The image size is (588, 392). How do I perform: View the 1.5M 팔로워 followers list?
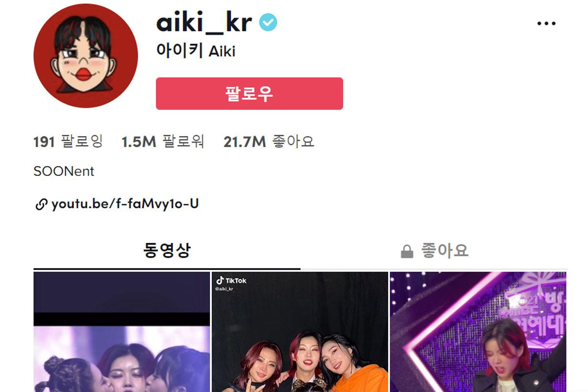163,142
